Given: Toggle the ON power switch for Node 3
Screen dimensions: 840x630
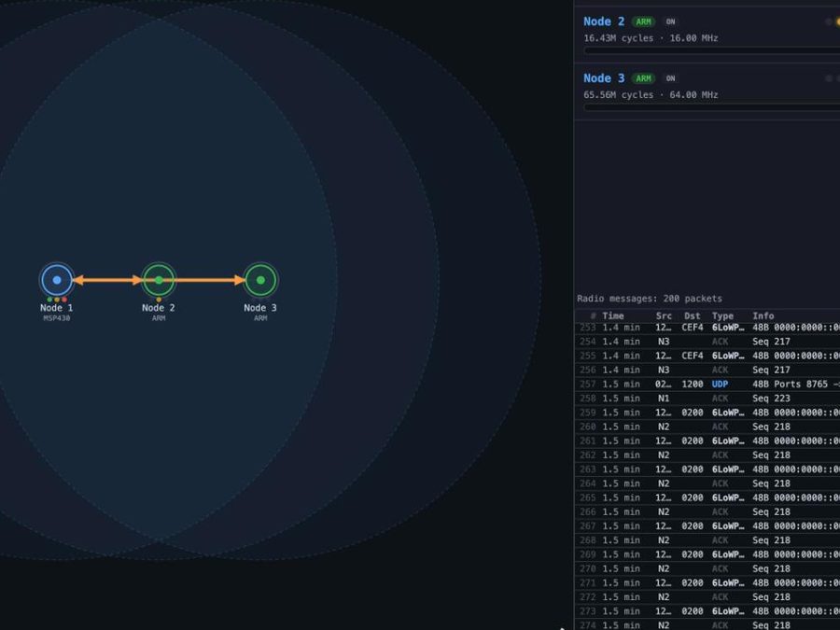Looking at the screenshot, I should click(x=670, y=78).
